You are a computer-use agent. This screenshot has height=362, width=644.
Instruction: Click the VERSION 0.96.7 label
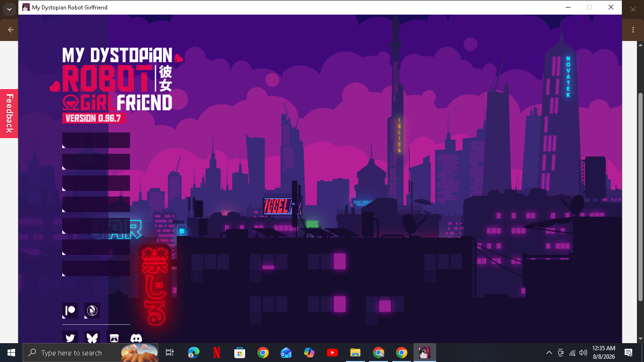point(93,118)
